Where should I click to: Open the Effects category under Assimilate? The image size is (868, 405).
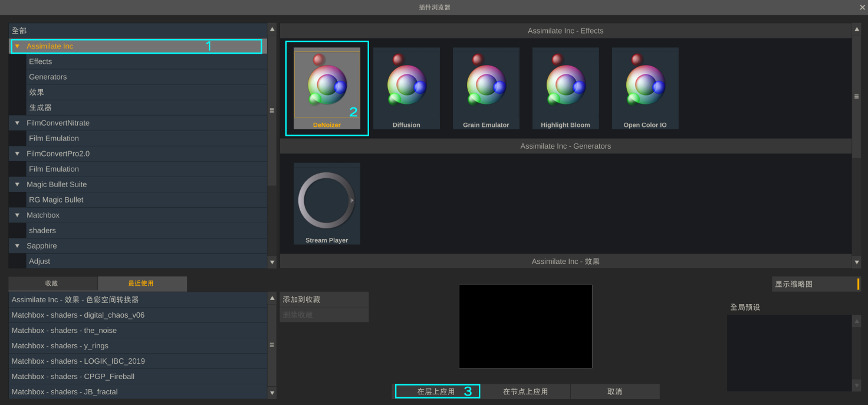tap(146, 61)
